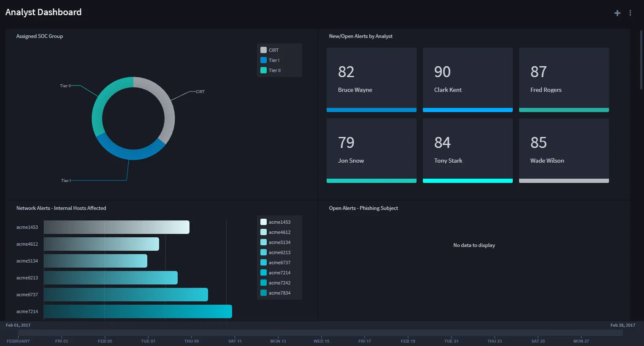This screenshot has height=346, width=644.
Task: Click the vertical scrollbar on the right
Action: (641, 59)
